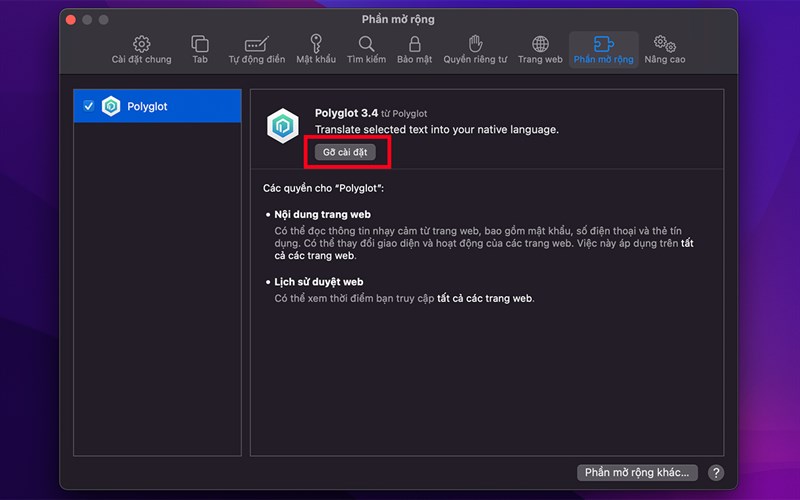Click the Nội dung trang web permission heading
Image resolution: width=800 pixels, height=500 pixels.
click(323, 214)
